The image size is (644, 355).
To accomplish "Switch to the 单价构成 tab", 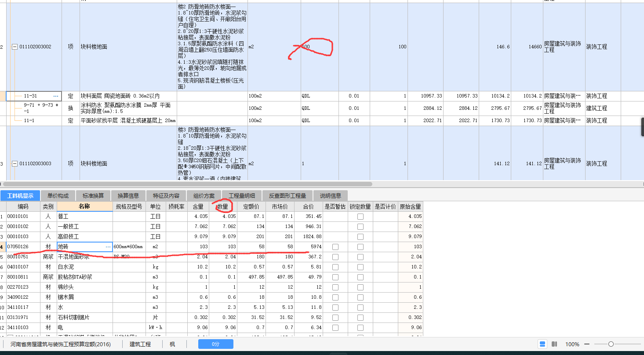I will click(x=58, y=196).
